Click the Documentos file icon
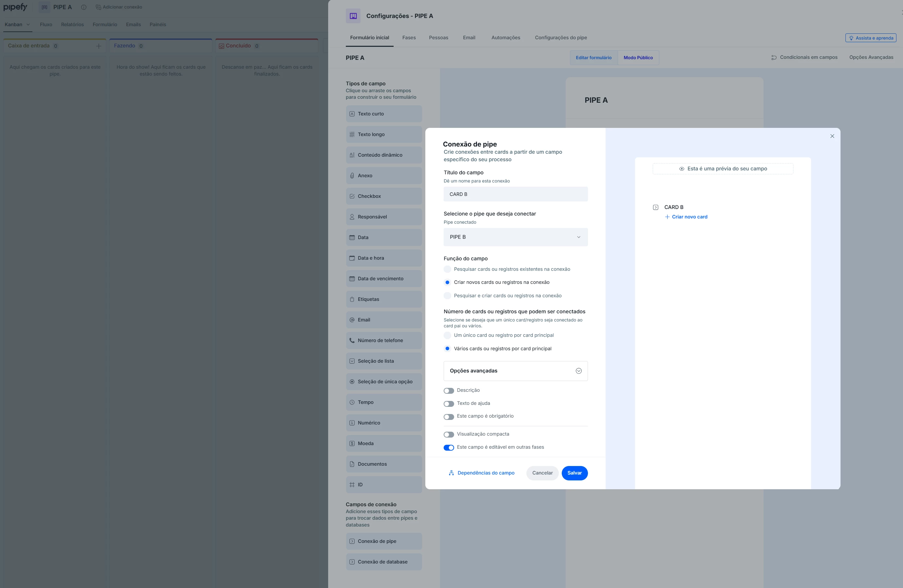903x588 pixels. click(x=352, y=464)
